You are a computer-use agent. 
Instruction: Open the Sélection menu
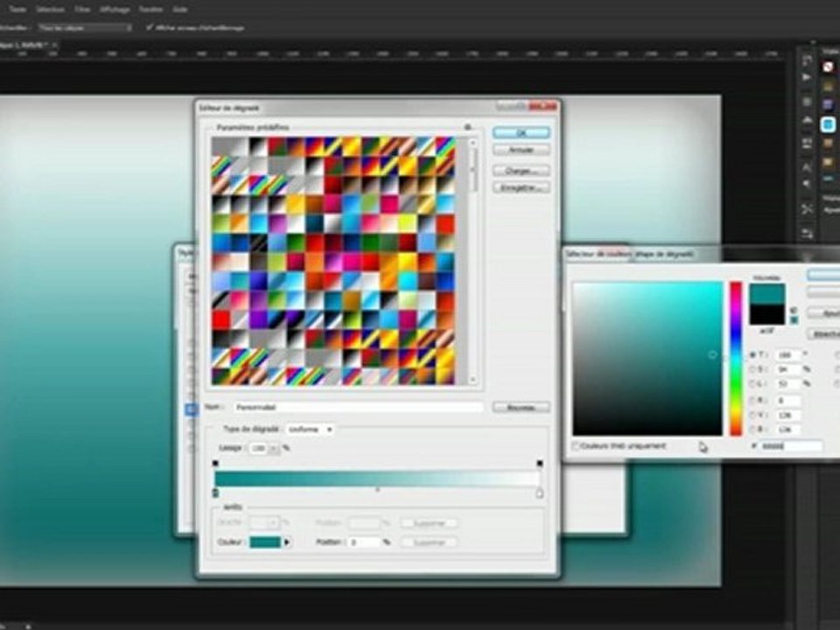pos(51,10)
